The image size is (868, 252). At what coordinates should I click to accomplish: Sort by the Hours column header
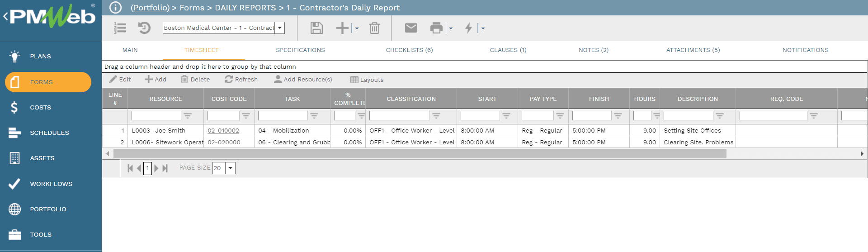click(x=645, y=99)
